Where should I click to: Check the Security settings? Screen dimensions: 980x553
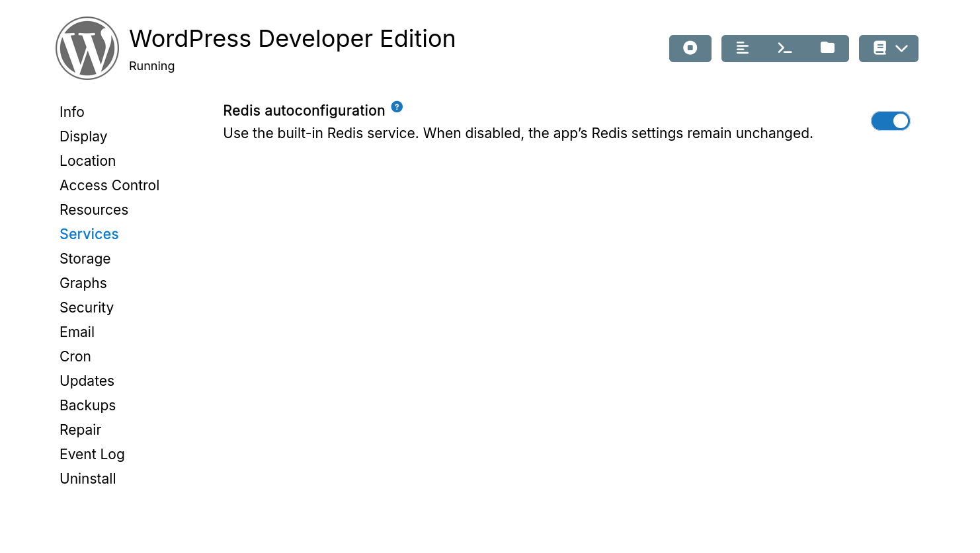[x=86, y=307]
